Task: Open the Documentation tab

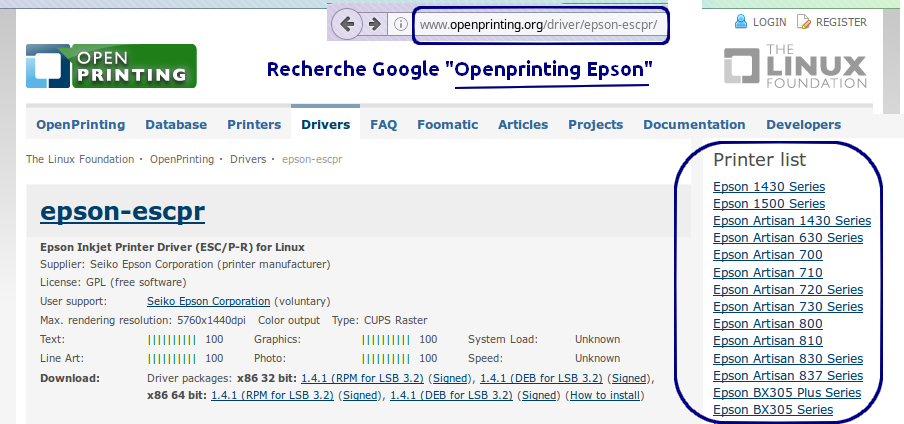Action: point(694,125)
